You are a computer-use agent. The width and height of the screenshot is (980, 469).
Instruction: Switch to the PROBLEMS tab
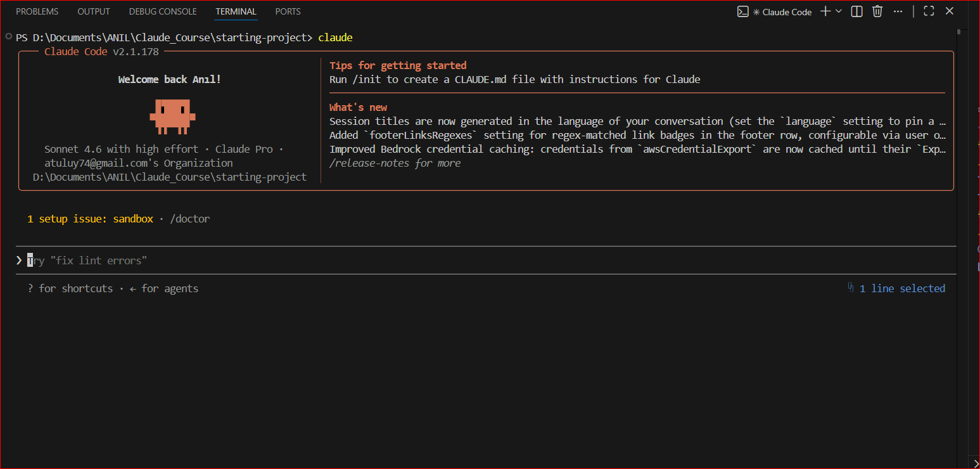37,11
